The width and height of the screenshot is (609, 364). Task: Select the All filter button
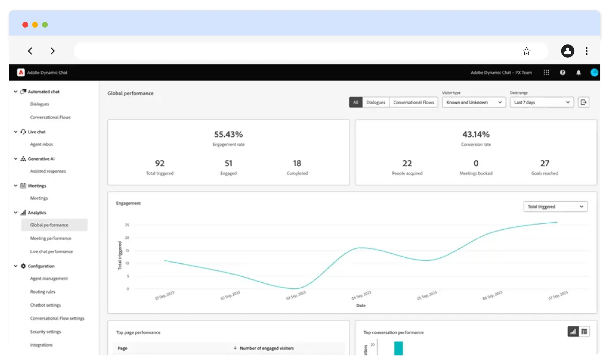click(x=356, y=102)
